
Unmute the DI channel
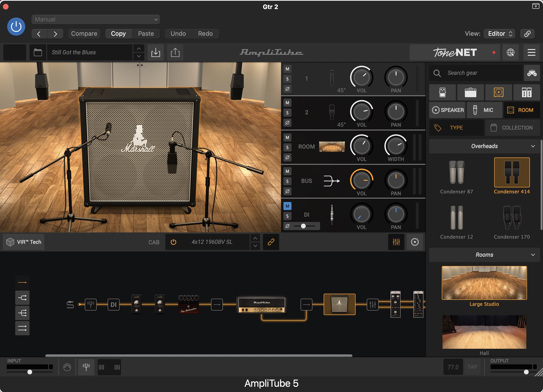287,206
